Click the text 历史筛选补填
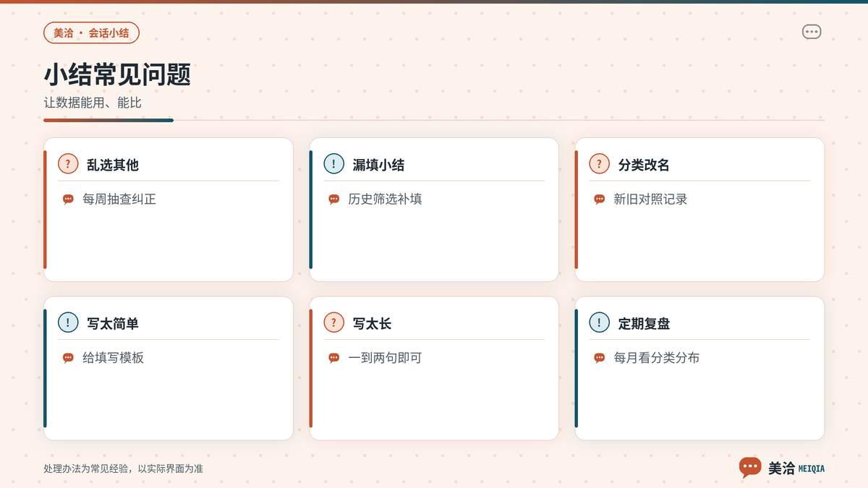Screen dimensions: 868x488 point(385,200)
